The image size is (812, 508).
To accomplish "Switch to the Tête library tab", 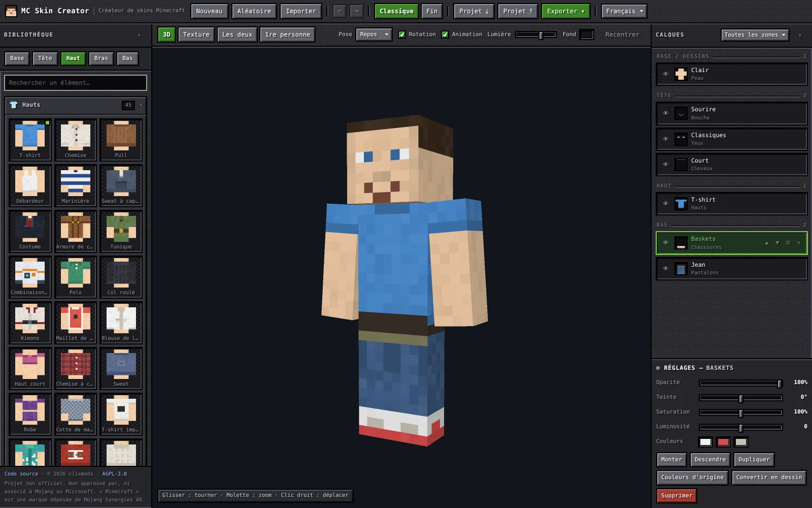I will 45,58.
